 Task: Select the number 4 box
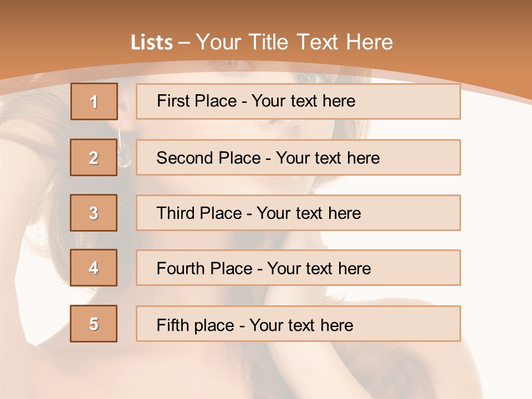point(94,268)
